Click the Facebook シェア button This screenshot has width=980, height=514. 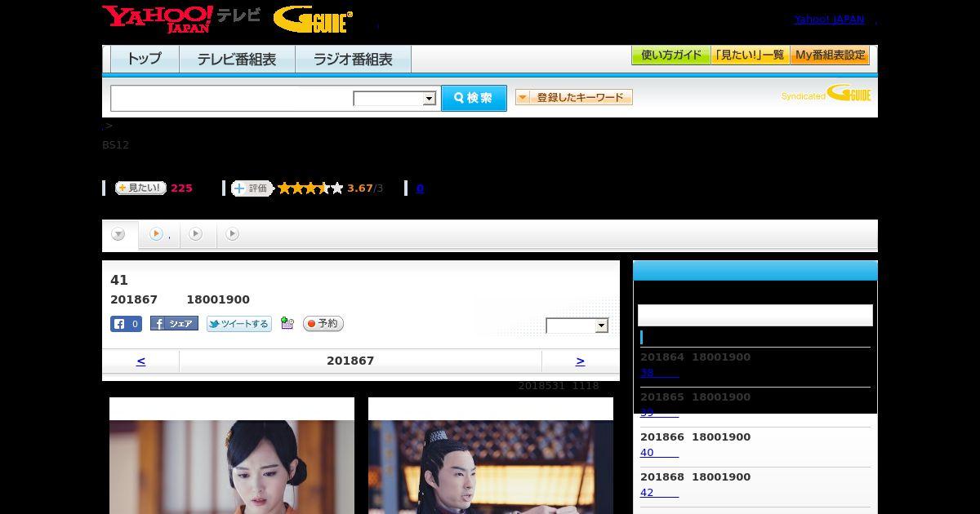point(174,324)
